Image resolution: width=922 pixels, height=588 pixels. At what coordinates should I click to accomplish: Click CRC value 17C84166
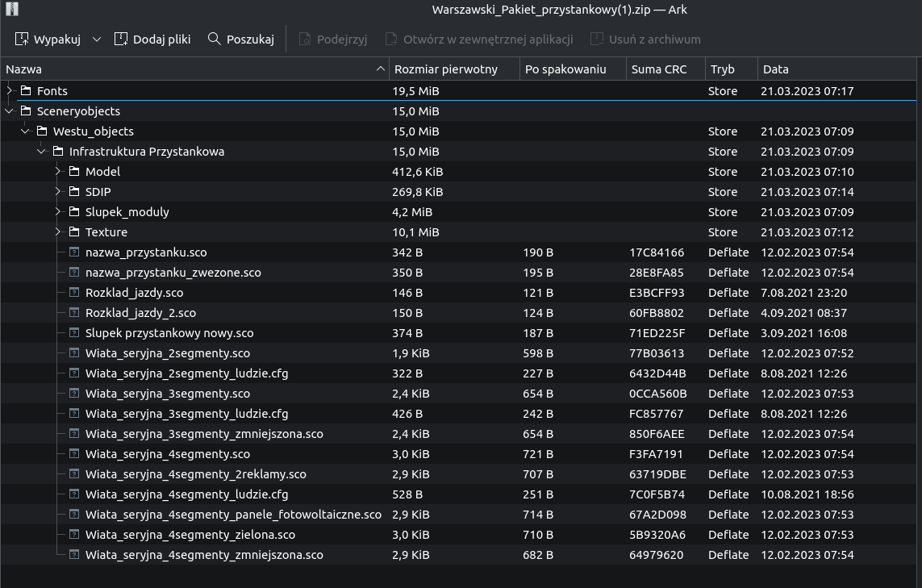coord(657,252)
